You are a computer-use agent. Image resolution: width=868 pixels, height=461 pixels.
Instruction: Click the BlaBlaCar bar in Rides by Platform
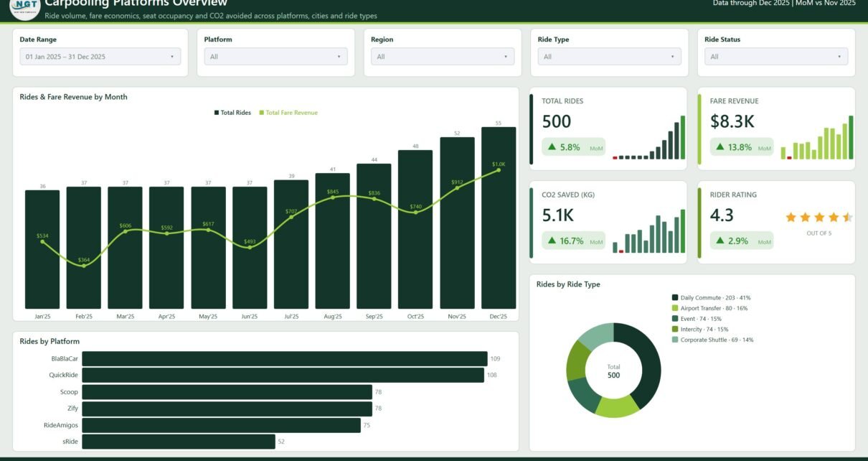285,358
